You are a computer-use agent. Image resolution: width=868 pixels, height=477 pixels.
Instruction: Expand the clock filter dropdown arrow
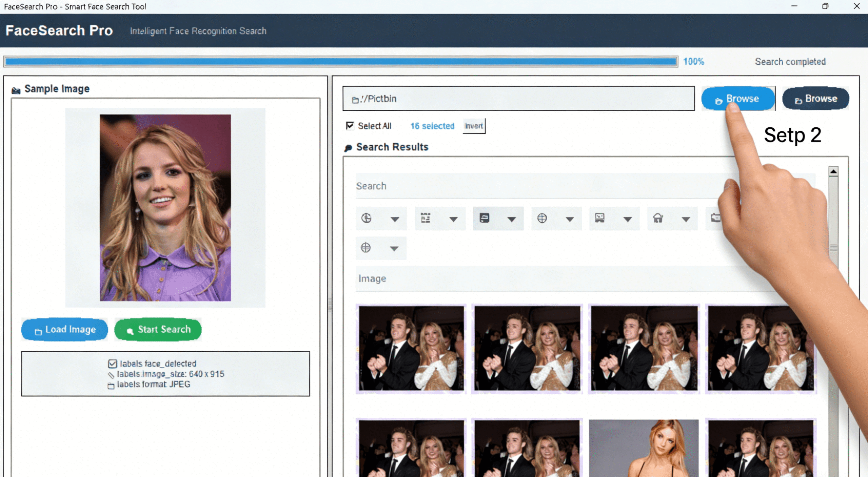point(394,220)
